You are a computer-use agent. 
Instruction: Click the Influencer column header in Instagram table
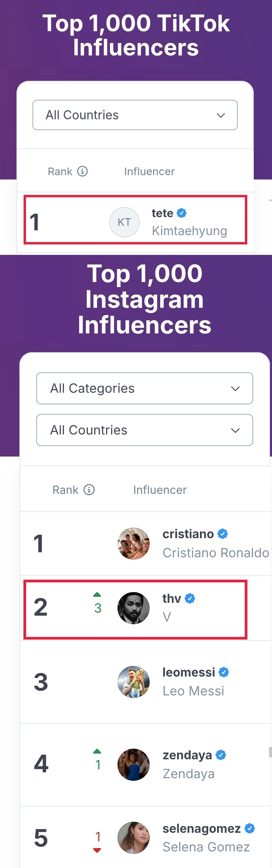point(160,490)
